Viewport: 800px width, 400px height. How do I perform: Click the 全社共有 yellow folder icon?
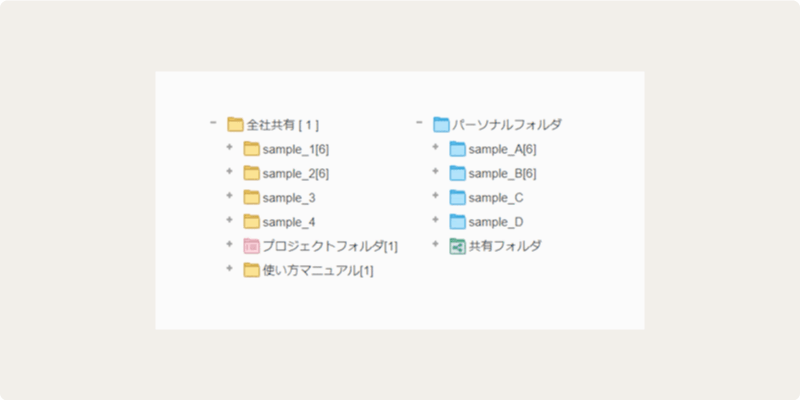click(235, 125)
